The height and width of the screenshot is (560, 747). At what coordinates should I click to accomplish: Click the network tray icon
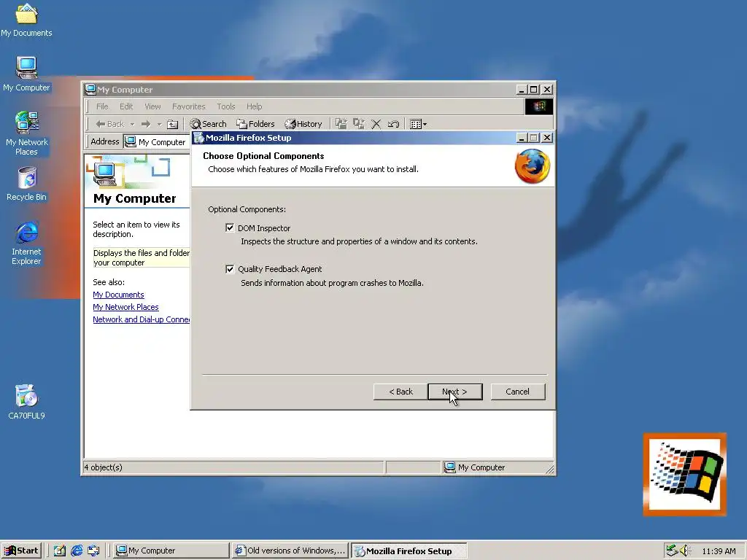pos(672,551)
